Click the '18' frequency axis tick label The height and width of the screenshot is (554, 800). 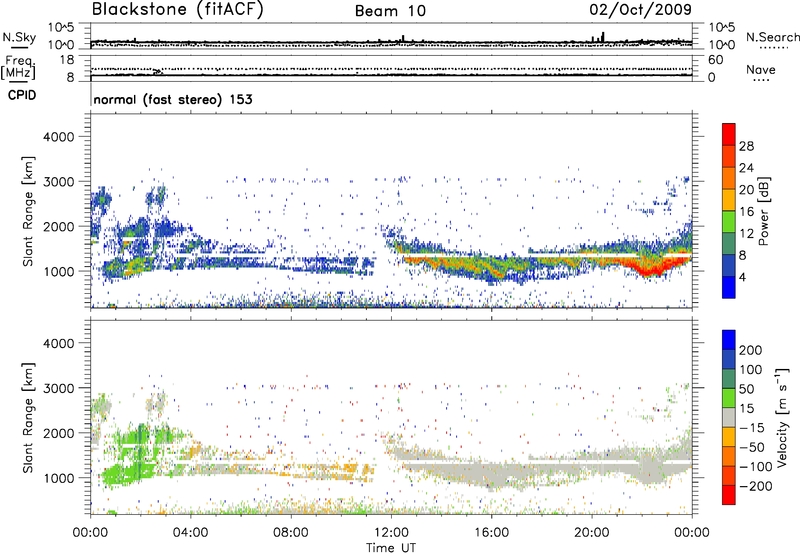(67, 60)
